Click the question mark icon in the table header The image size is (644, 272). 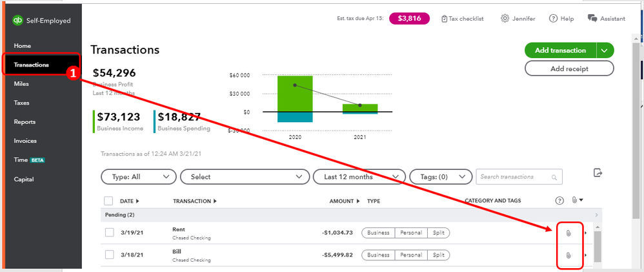[x=559, y=201]
